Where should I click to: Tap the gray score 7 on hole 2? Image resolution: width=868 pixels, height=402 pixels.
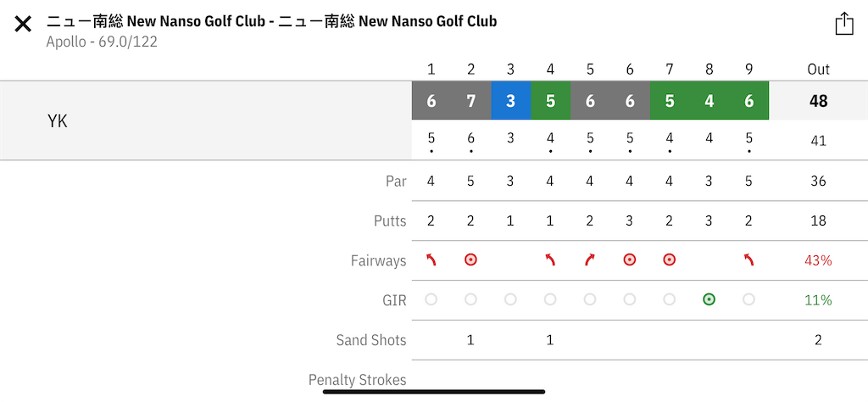coord(471,101)
